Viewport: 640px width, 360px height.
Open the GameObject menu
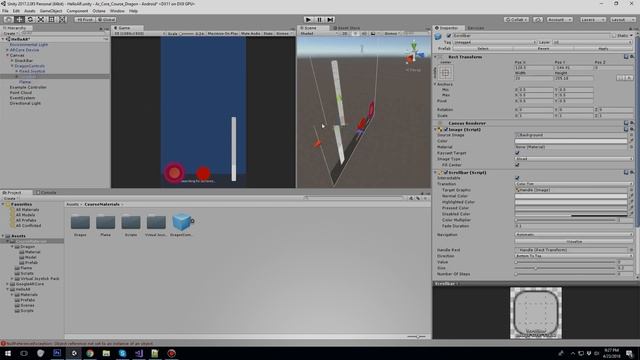point(51,11)
